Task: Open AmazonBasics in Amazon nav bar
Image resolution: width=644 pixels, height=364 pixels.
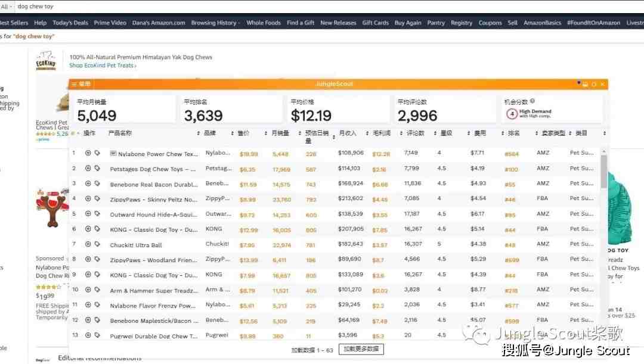Action: coord(542,23)
